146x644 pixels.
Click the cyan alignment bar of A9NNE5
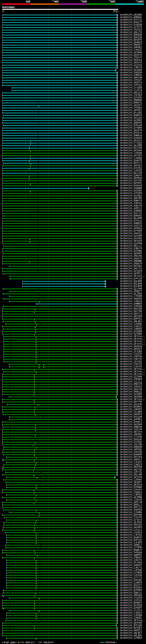(77, 304)
